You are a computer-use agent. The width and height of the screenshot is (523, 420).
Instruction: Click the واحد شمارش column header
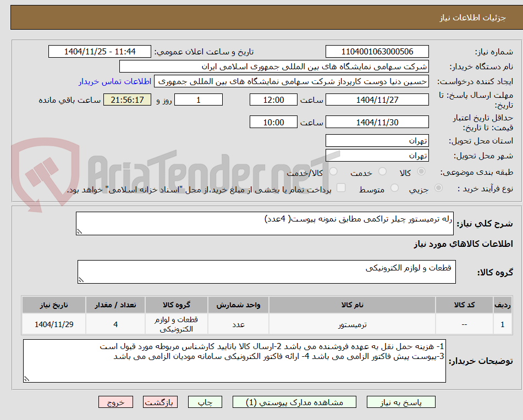click(x=238, y=305)
